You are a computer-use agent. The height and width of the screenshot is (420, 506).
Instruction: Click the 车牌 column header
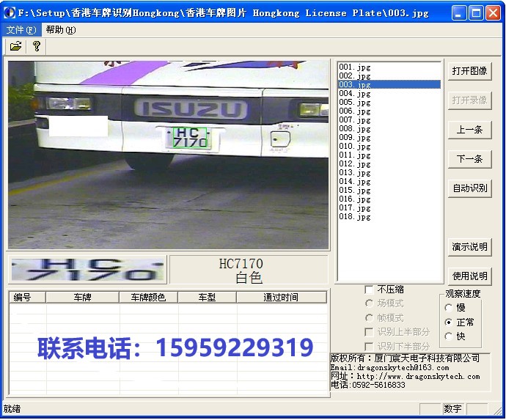click(83, 297)
